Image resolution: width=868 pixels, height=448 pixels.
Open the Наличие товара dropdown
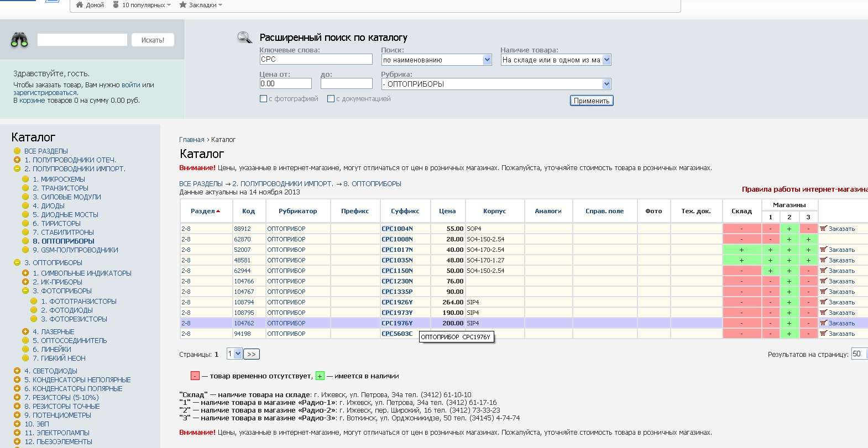point(556,60)
